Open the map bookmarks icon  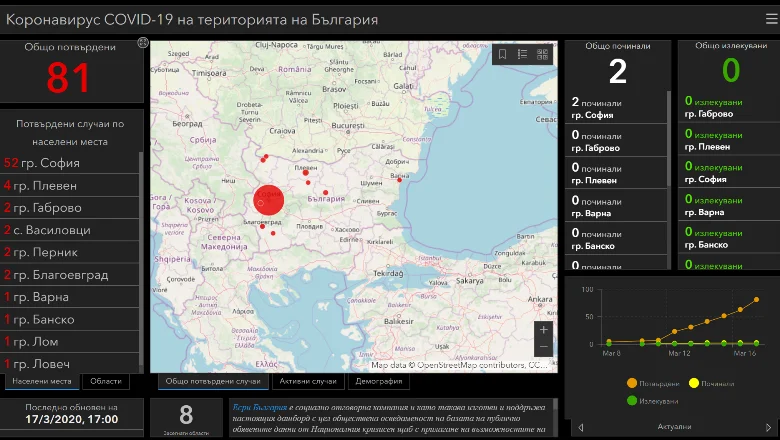click(502, 54)
